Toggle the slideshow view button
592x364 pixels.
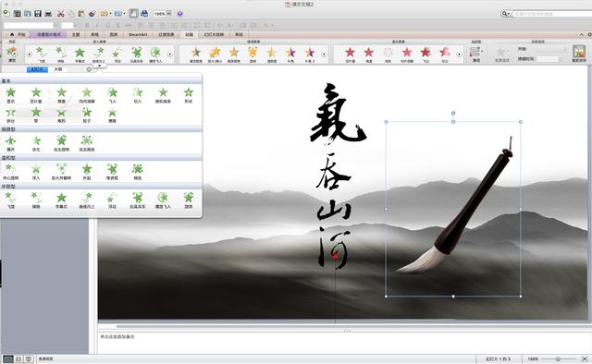point(29,358)
